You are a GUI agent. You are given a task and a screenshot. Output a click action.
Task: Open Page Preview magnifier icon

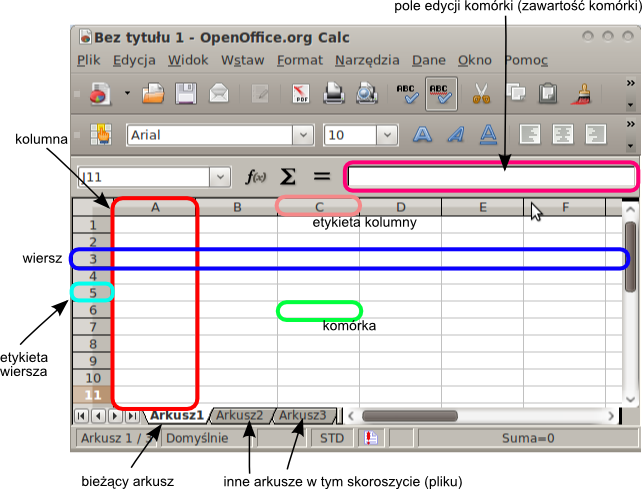(x=366, y=93)
